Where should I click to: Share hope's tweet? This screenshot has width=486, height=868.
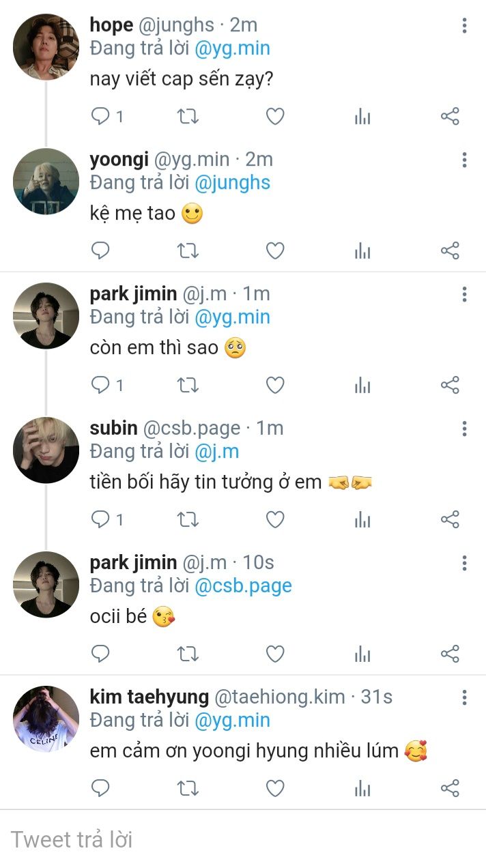450,117
